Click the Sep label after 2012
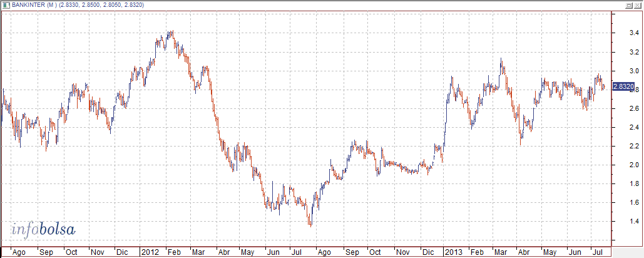This screenshot has width=644, height=258. [x=352, y=252]
